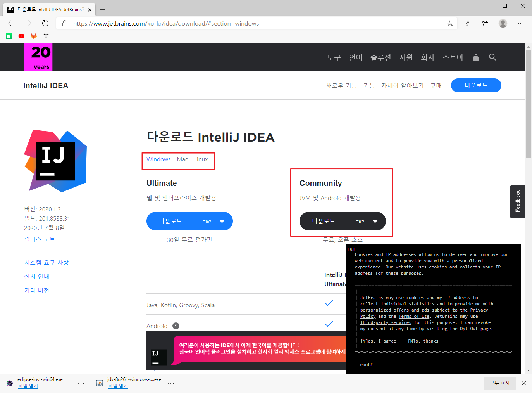The image size is (532, 393).
Task: Open the Terms of Use link
Action: (x=414, y=316)
